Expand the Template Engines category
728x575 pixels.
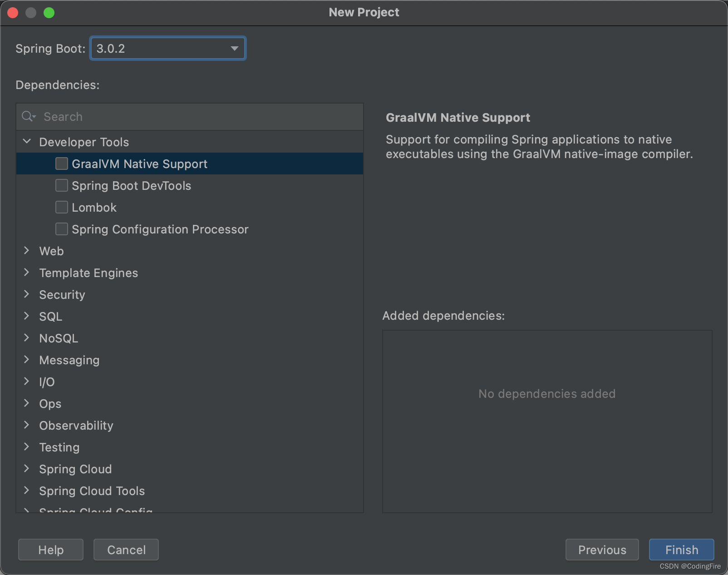[27, 273]
